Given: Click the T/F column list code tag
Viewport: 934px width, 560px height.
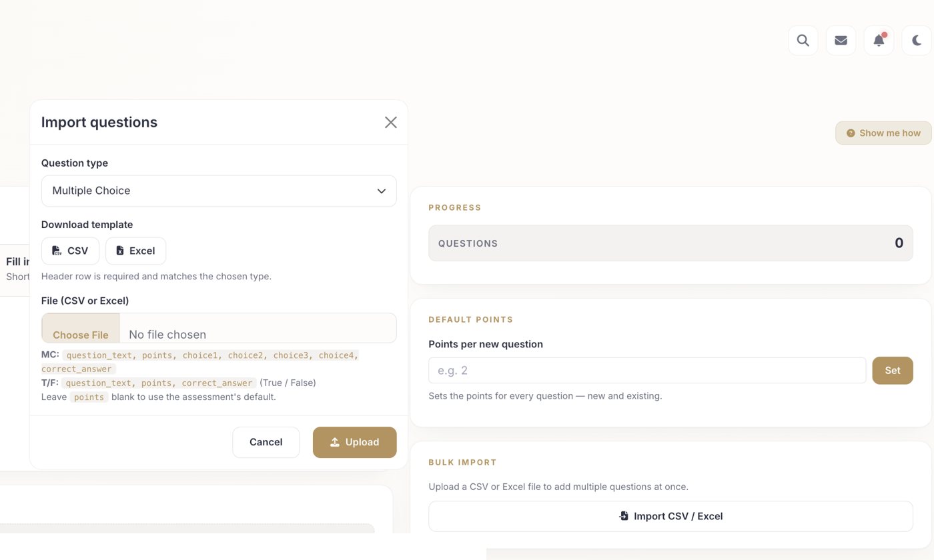Looking at the screenshot, I should [159, 383].
